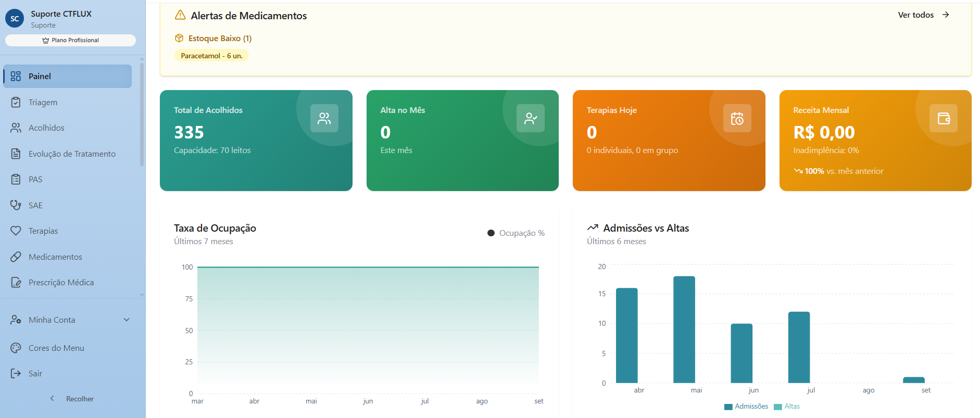Expand Minha Conta chevron
Screen dimensions: 980x418
click(127, 320)
